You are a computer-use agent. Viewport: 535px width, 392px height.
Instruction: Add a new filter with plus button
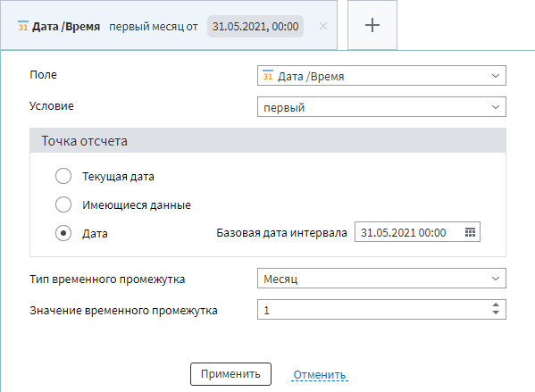372,25
